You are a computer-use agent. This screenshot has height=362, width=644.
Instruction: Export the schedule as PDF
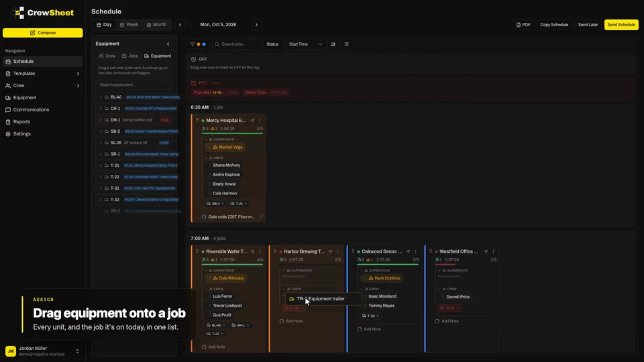point(523,25)
